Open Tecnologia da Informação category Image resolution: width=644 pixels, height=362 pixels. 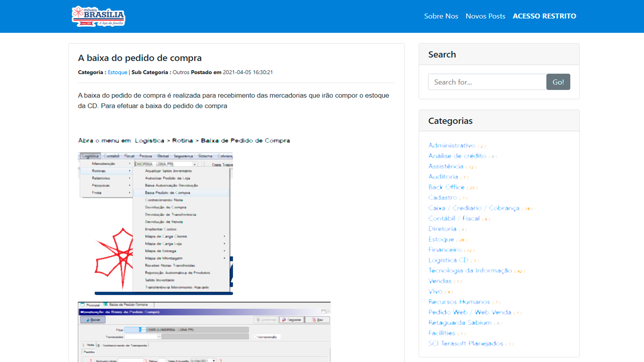(470, 271)
